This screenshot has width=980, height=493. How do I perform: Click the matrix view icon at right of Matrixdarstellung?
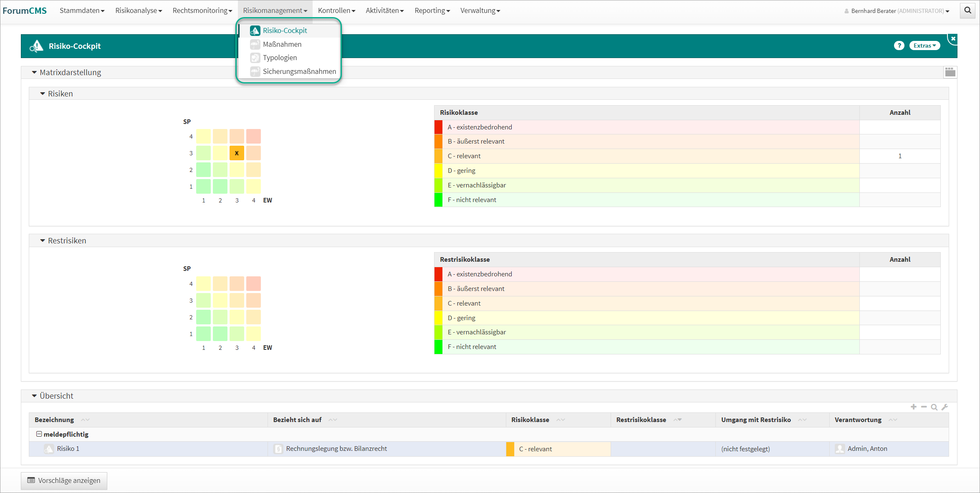[950, 72]
